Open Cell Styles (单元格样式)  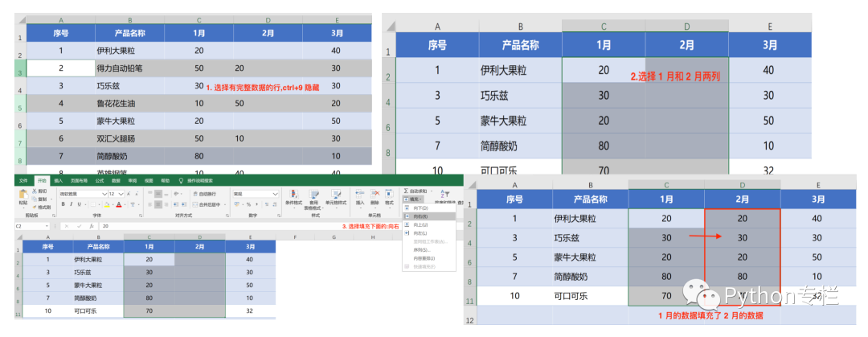coord(336,199)
